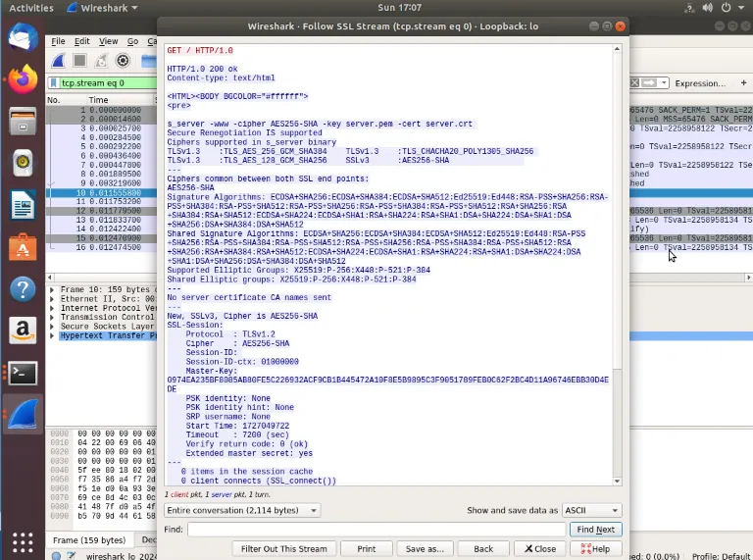Open the Entire conversation dropdown

tap(242, 510)
